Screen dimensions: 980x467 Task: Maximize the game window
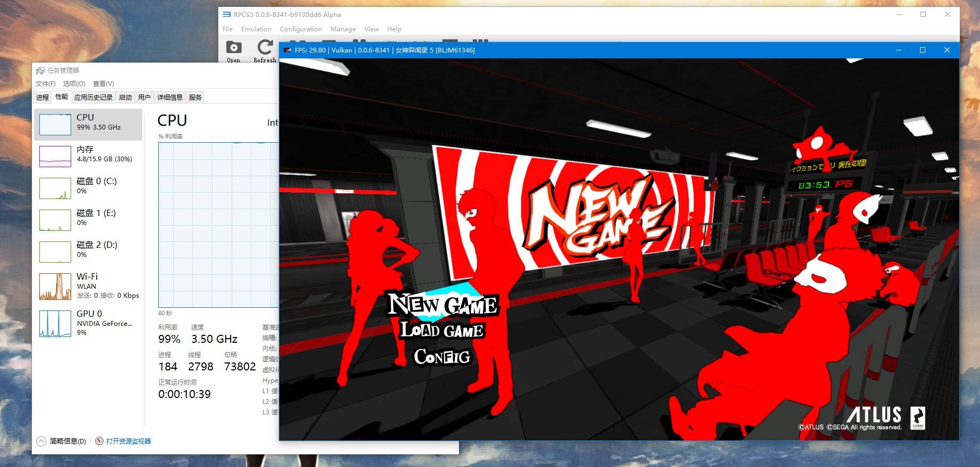[x=923, y=50]
